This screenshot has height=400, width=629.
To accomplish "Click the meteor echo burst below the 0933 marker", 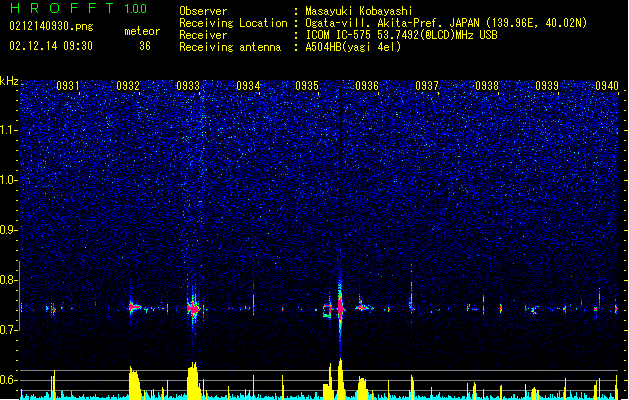I will click(193, 309).
